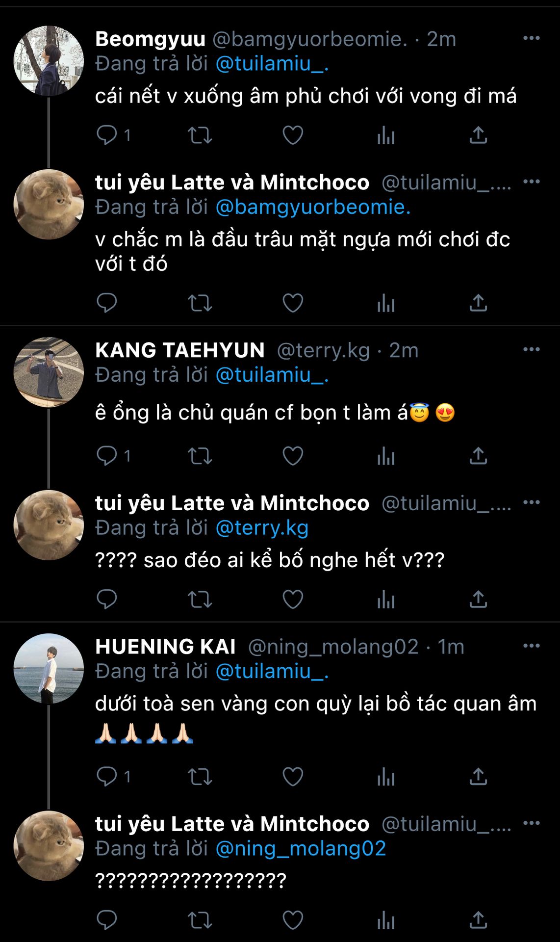This screenshot has height=942, width=560.
Task: Open HUENING KAI's profile picture
Action: tap(49, 668)
